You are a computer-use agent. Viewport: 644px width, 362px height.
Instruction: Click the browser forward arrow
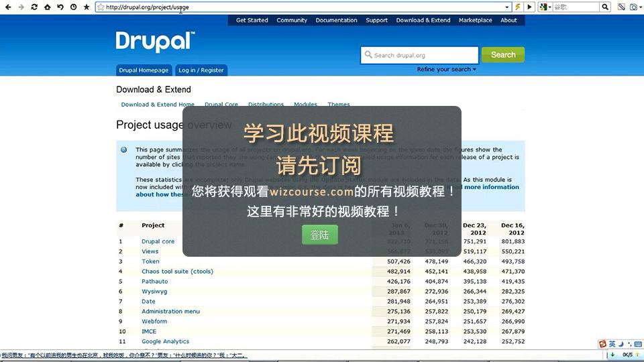(21, 7)
